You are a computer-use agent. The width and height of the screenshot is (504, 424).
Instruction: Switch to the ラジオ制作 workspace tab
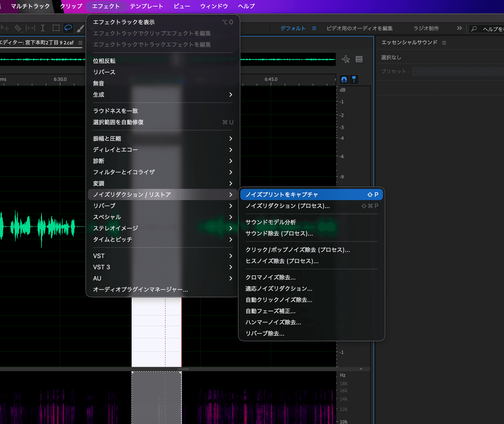(426, 28)
